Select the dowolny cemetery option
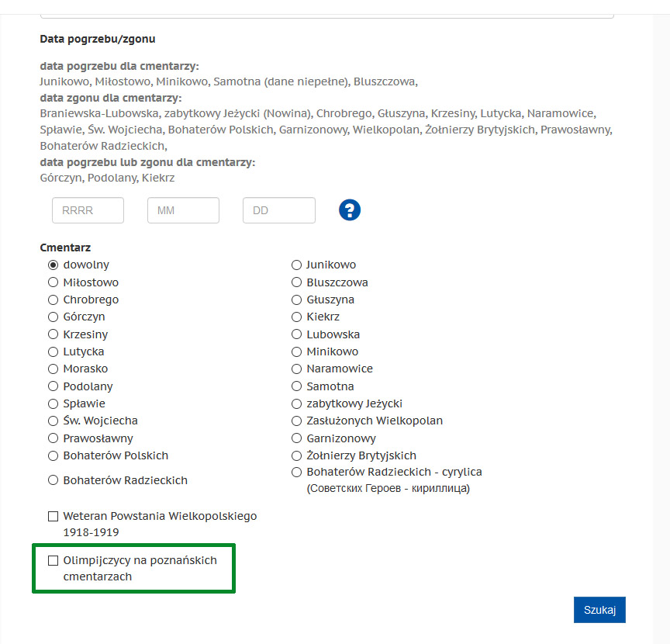 coord(53,265)
